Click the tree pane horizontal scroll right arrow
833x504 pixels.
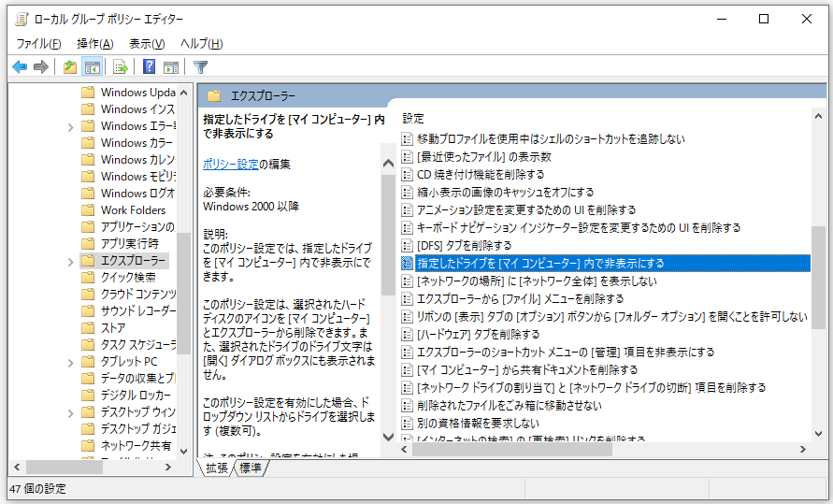tap(168, 468)
